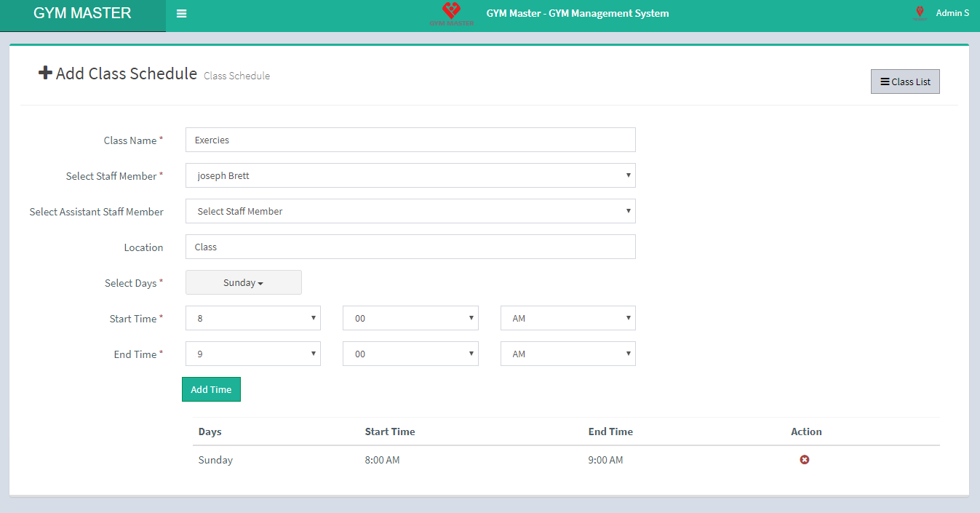Change the Start Time AM/PM selector
This screenshot has width=980, height=513.
(x=567, y=318)
